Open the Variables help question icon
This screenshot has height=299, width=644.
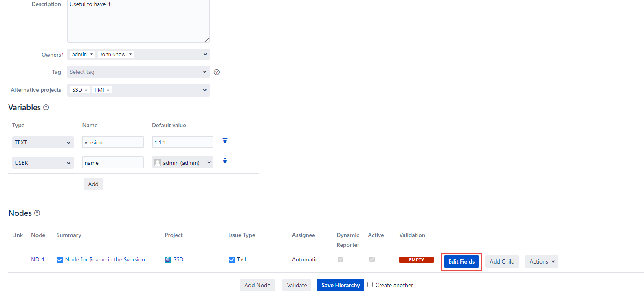pyautogui.click(x=46, y=107)
